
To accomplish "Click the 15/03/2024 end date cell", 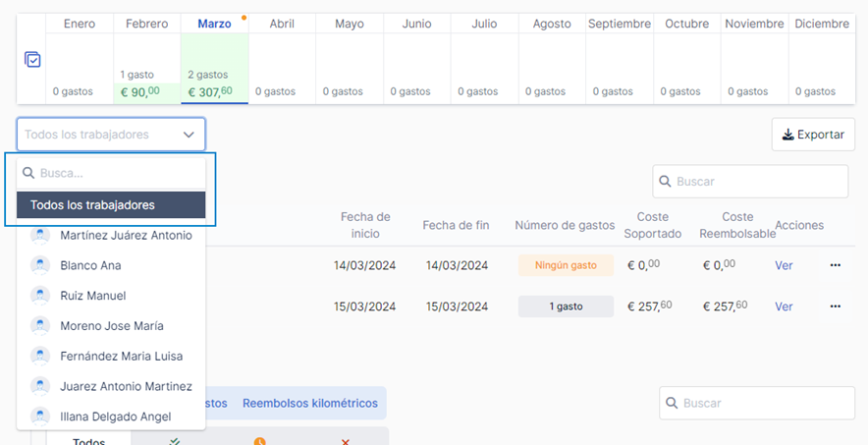I will coord(457,306).
